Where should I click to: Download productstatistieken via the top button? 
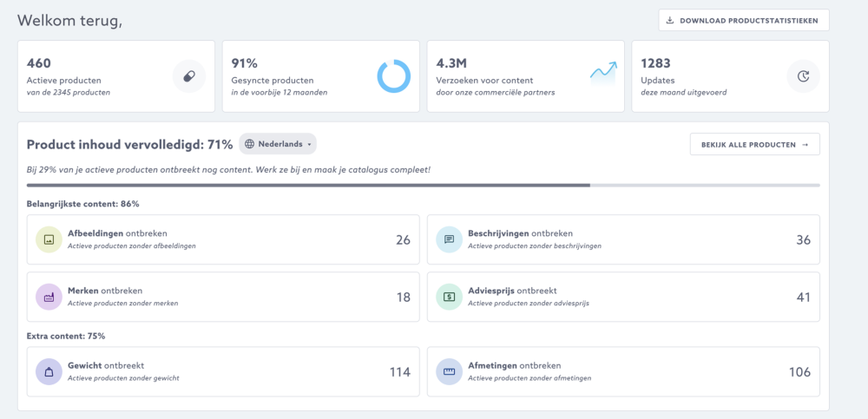743,20
